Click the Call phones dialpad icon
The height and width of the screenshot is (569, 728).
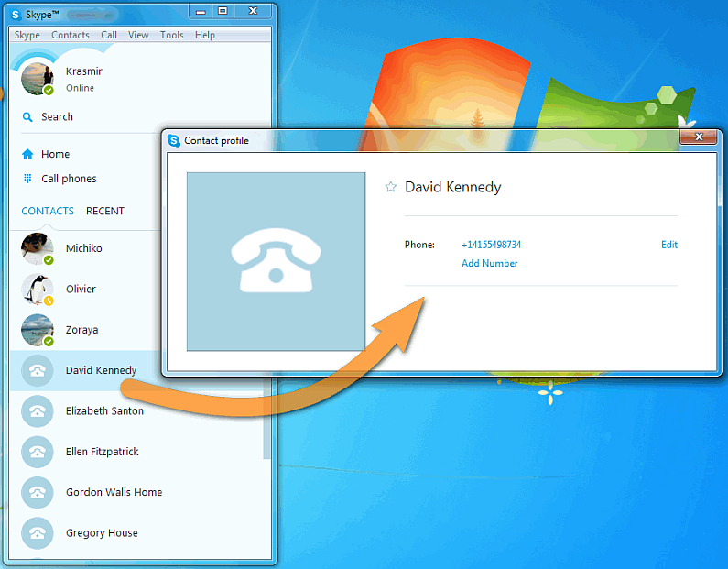(27, 179)
